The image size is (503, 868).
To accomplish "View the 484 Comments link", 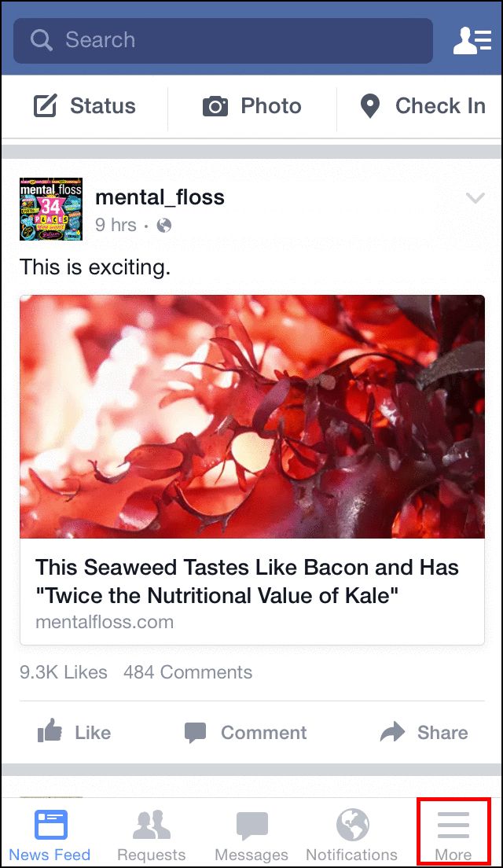I will coord(188,672).
